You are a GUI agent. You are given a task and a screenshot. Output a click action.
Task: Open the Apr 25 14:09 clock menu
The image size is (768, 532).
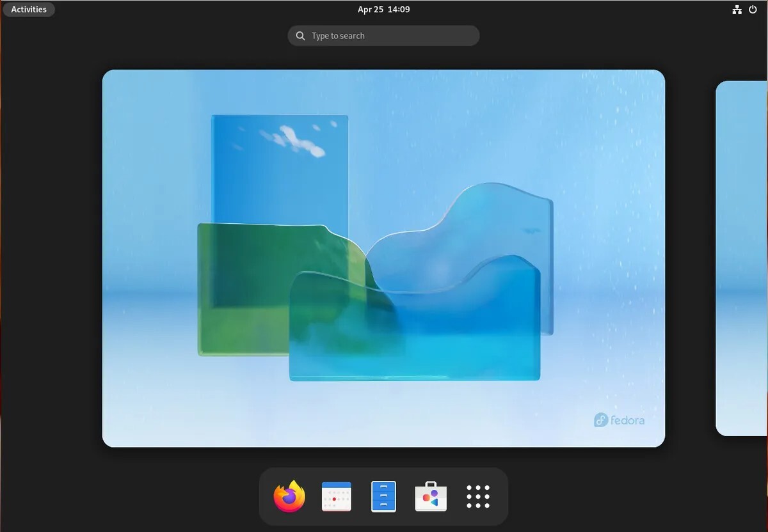384,10
